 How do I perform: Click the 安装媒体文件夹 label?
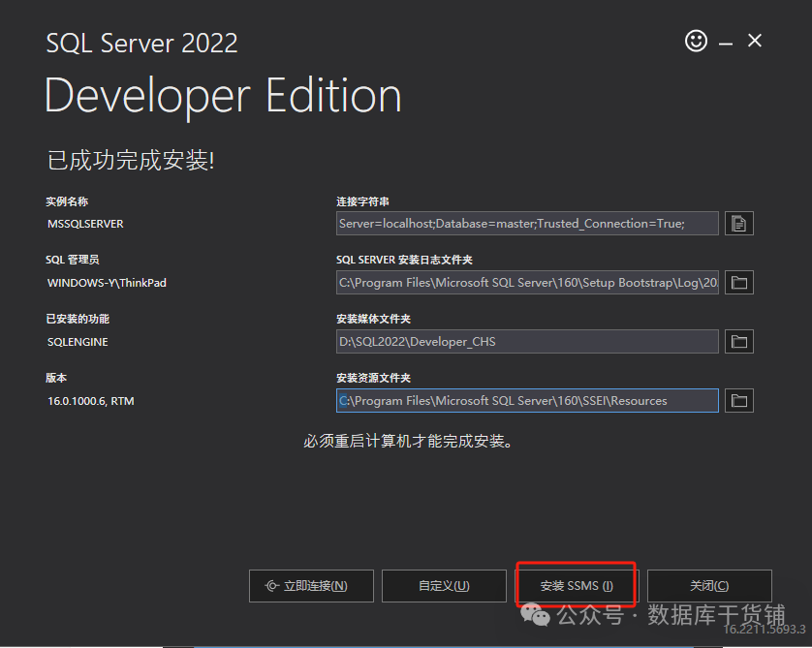373,319
